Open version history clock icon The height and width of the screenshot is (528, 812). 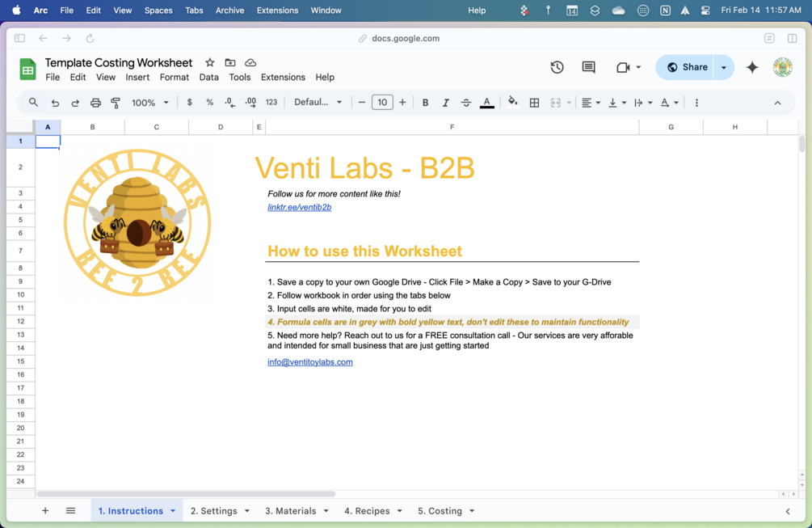557,67
